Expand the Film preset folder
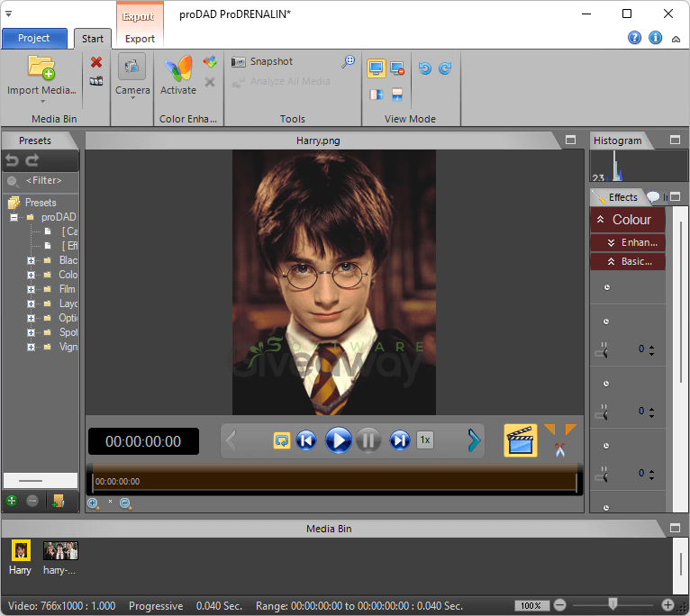This screenshot has width=690, height=616. [31, 289]
